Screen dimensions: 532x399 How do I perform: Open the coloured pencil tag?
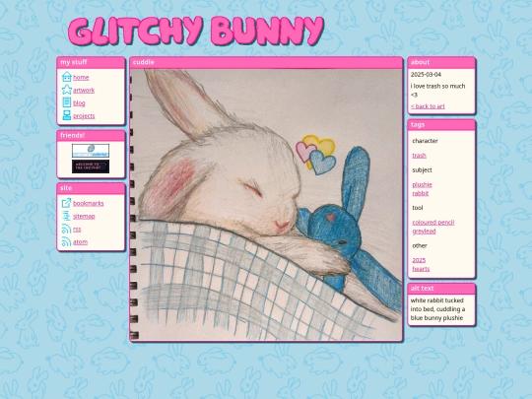[x=433, y=223]
